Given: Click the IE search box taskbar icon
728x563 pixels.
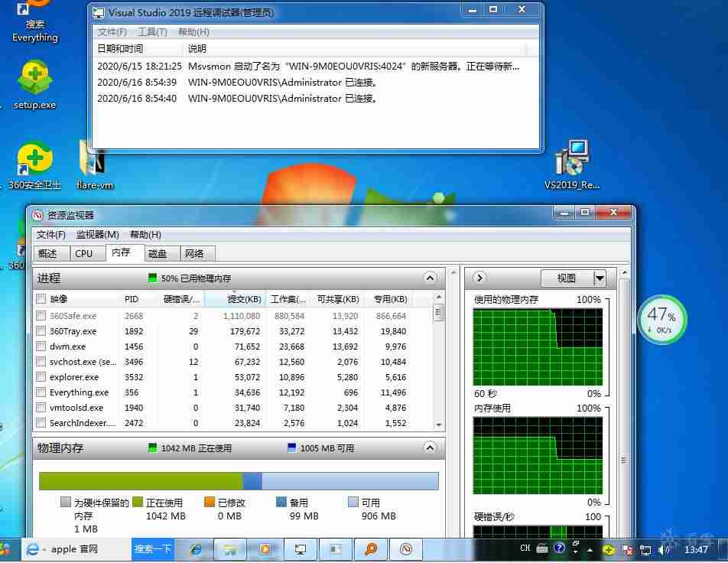Looking at the screenshot, I should click(x=32, y=549).
